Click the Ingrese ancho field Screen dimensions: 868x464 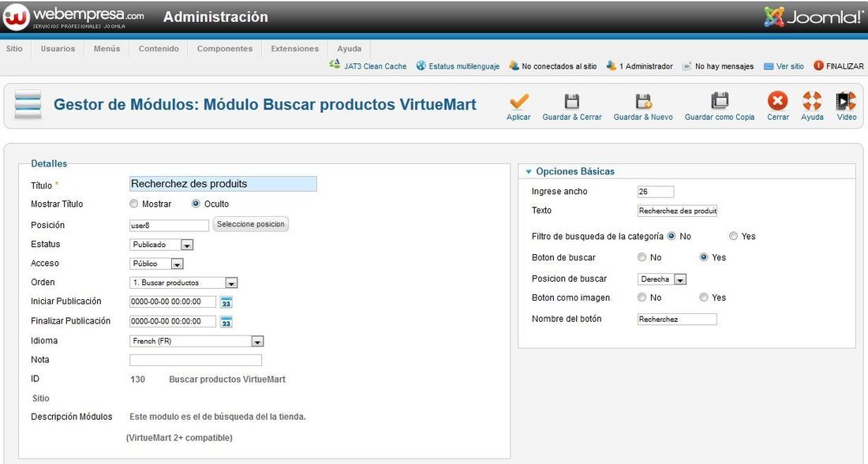[656, 192]
